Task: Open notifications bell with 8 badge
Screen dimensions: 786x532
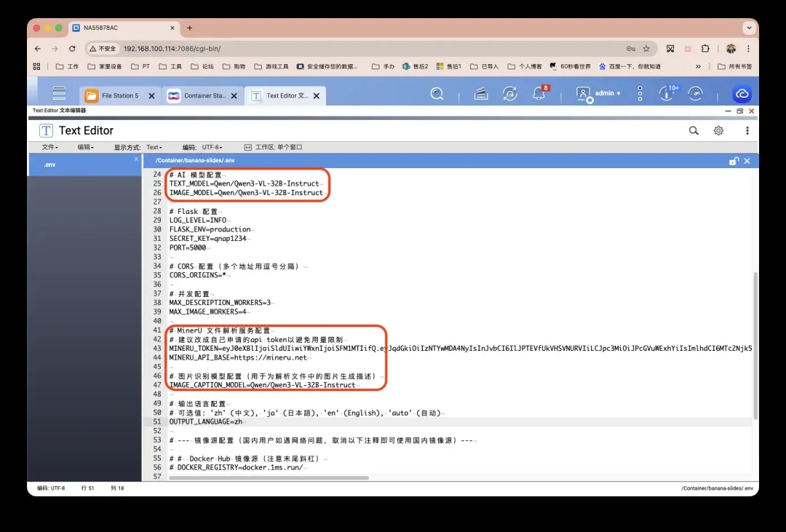Action: coord(539,94)
